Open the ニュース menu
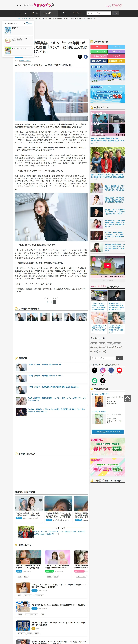 coord(22,13)
